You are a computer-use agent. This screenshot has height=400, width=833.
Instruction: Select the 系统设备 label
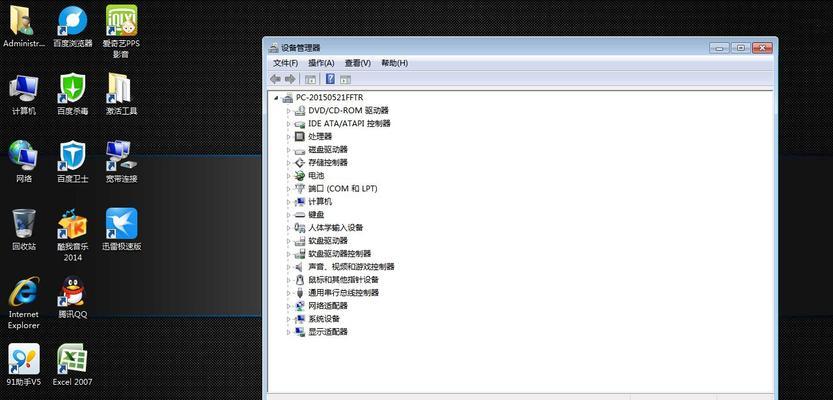point(324,319)
